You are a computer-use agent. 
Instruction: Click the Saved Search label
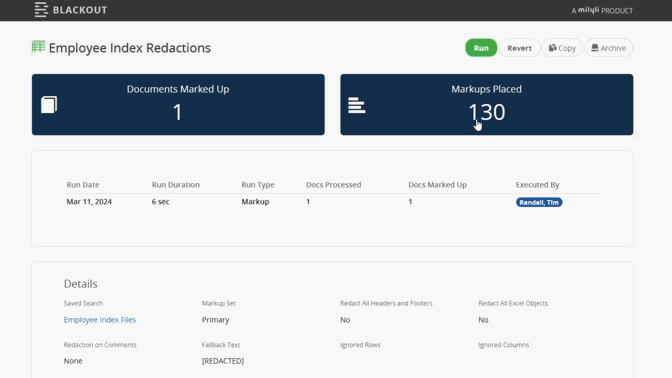click(83, 303)
